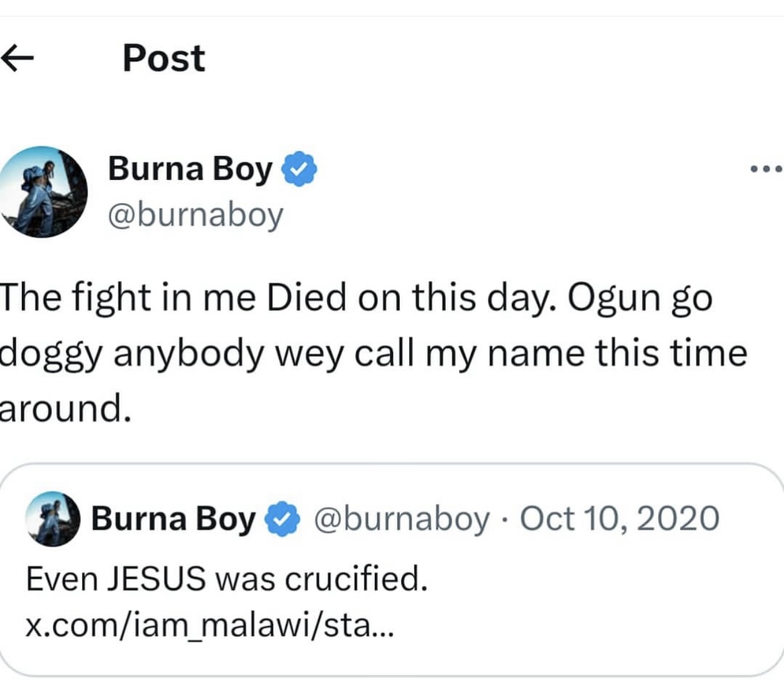This screenshot has height=687, width=784.
Task: Open the Burna Boy display name on the main post
Action: tap(190, 168)
